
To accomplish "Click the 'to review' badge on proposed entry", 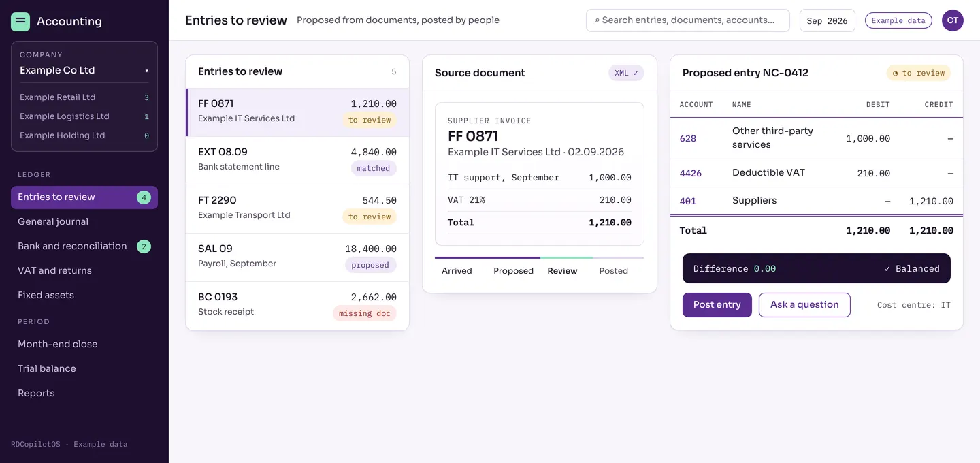I will (919, 73).
